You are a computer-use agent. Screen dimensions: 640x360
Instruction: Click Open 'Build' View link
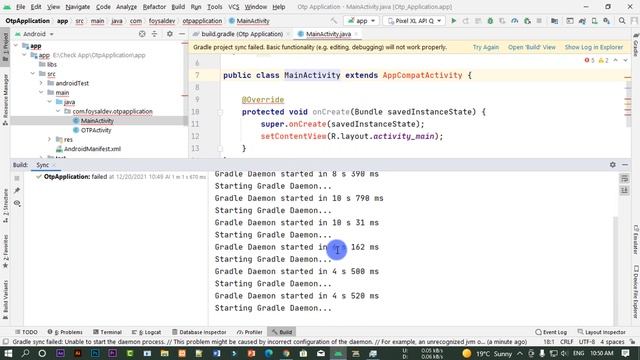pos(531,47)
